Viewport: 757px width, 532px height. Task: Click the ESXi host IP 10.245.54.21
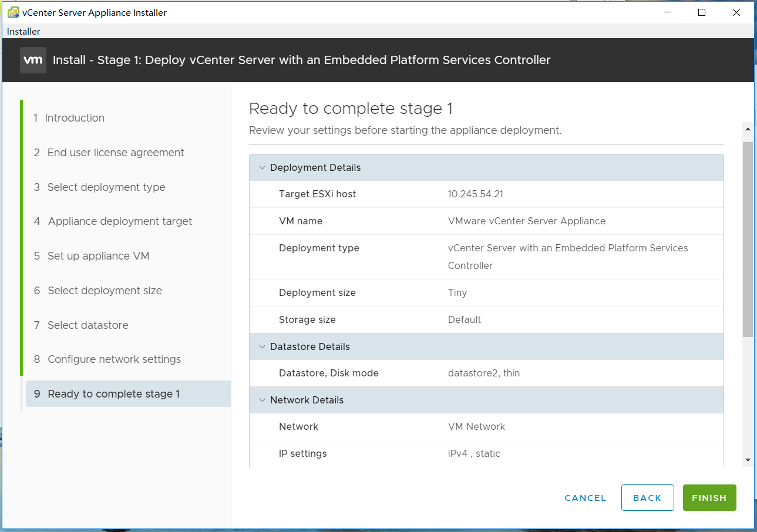(x=475, y=194)
